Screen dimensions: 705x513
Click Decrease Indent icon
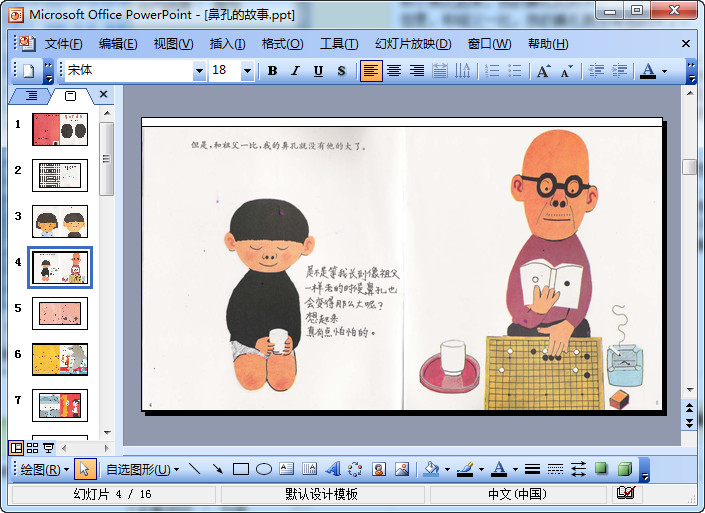point(596,71)
